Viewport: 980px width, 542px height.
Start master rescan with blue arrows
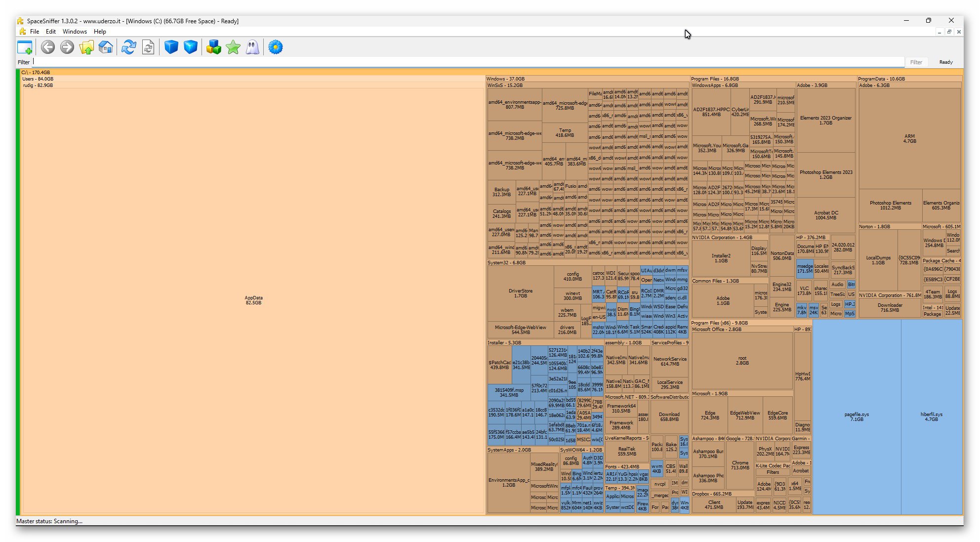point(129,47)
